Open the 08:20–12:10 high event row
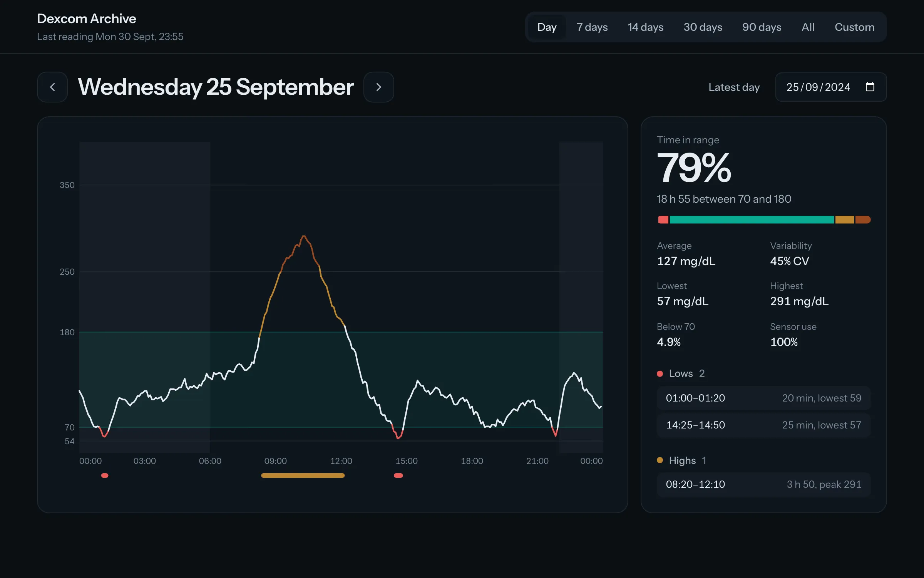 click(763, 484)
